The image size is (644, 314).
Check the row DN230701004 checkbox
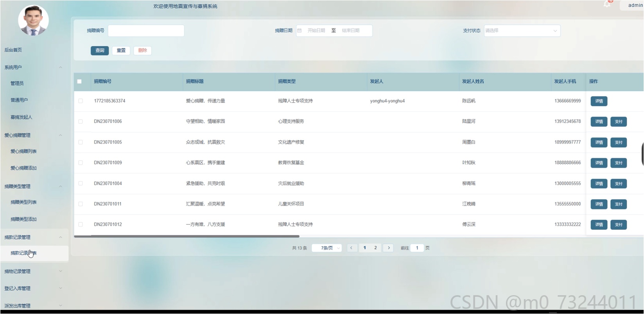(x=81, y=183)
